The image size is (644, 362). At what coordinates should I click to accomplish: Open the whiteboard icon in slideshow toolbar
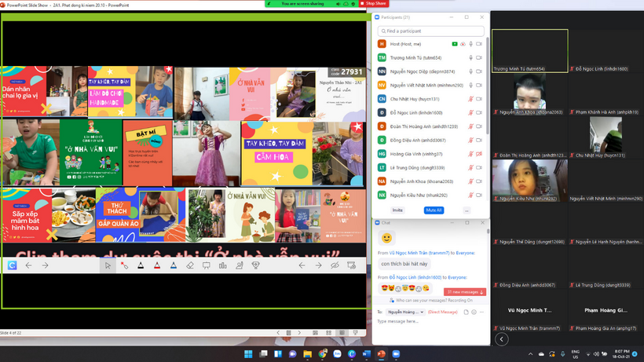point(206,265)
